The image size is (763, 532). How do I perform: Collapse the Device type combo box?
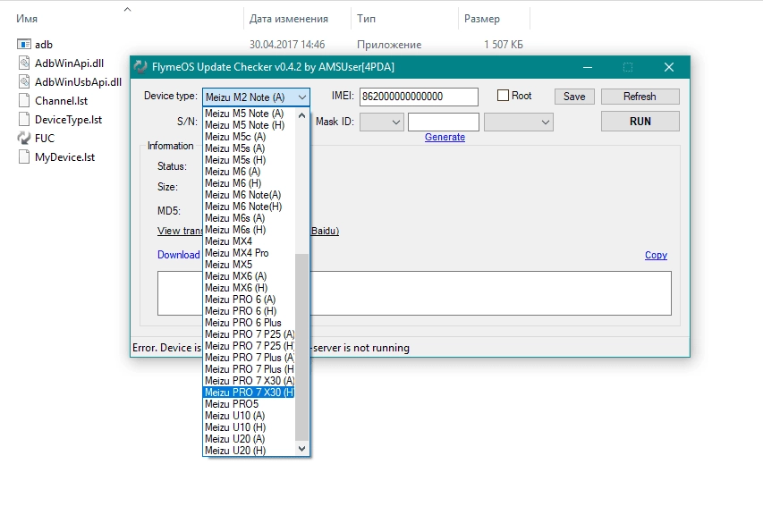[302, 97]
